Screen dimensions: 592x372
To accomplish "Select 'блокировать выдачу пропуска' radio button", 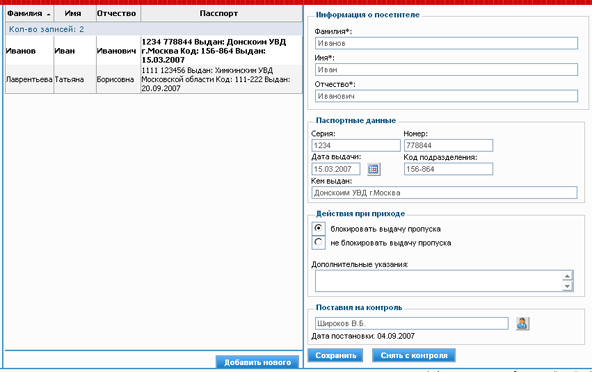I will pos(318,228).
